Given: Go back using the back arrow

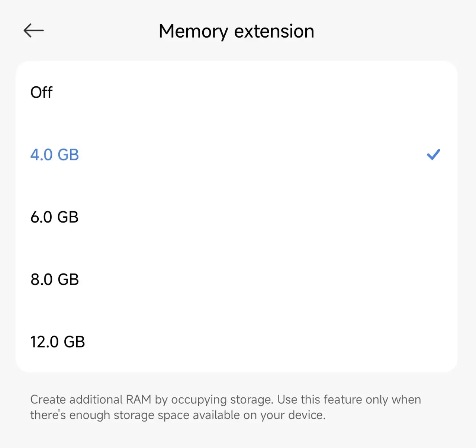Looking at the screenshot, I should coord(33,31).
